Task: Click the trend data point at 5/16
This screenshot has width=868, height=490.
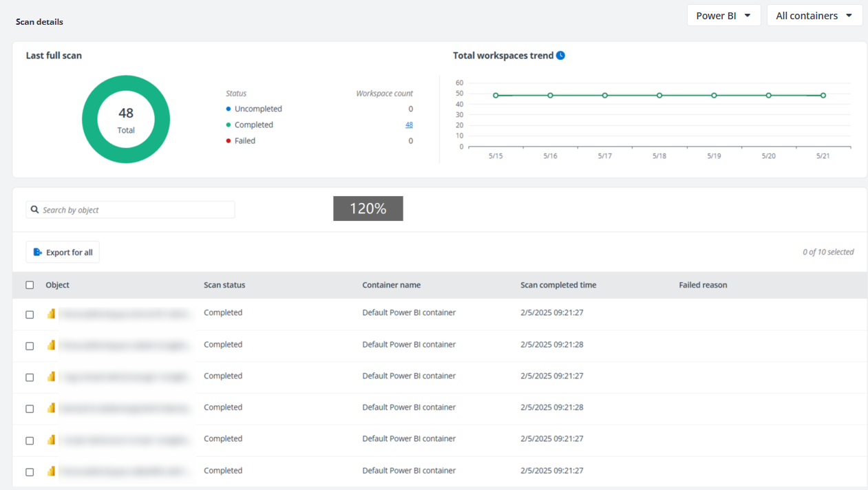Action: click(550, 96)
